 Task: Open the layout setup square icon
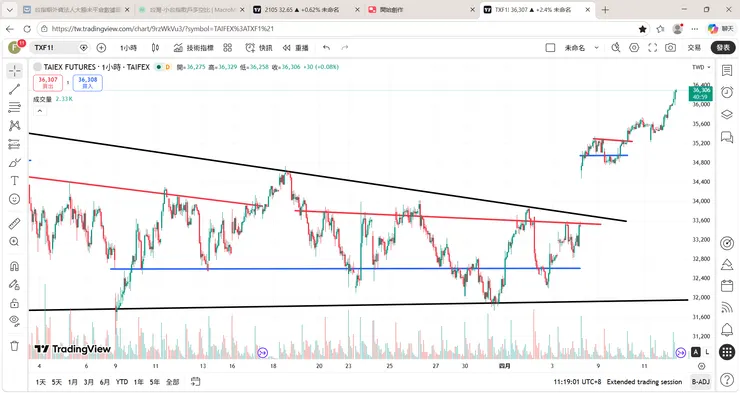click(550, 48)
